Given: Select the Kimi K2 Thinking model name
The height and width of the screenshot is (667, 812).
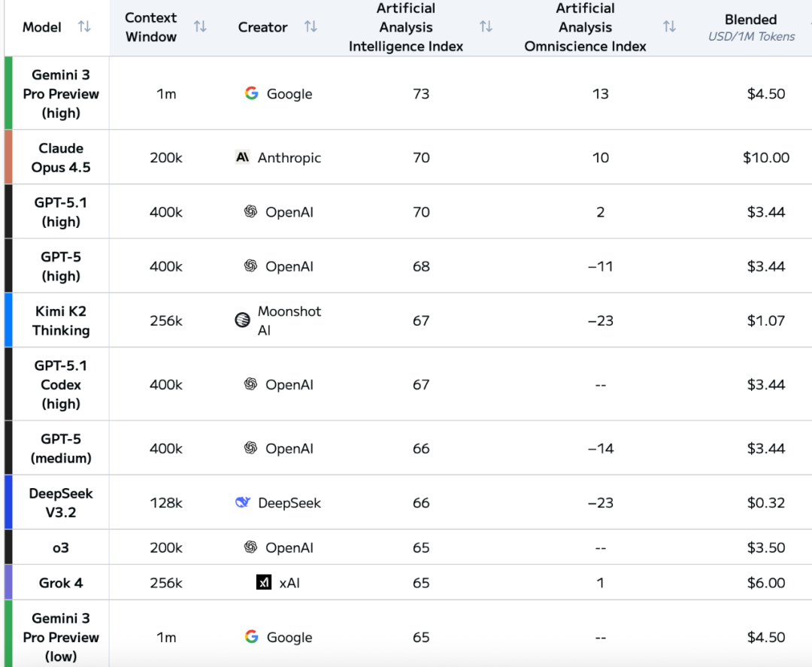Looking at the screenshot, I should 61,320.
